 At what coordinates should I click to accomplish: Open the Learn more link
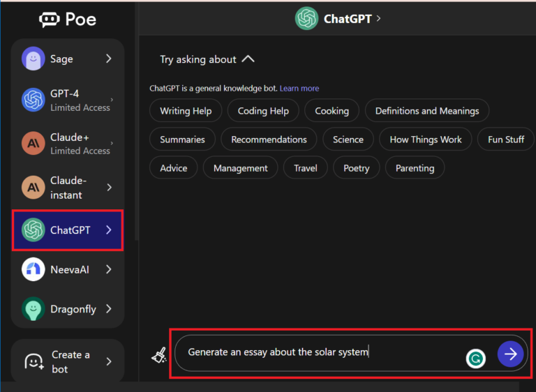(299, 89)
